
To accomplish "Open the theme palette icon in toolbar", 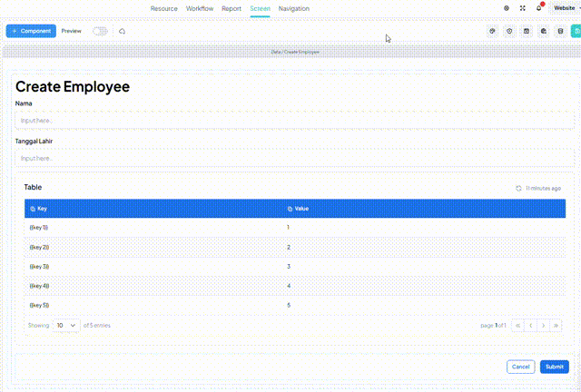I will click(x=492, y=31).
